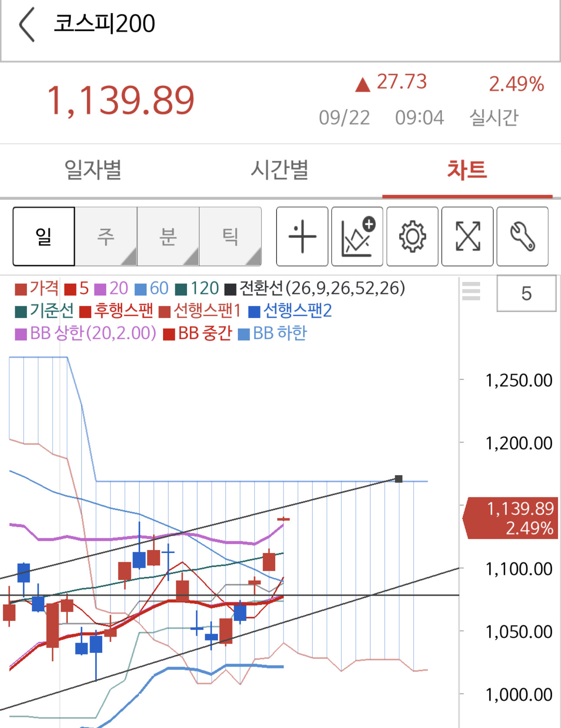The height and width of the screenshot is (728, 561).
Task: Expand the 주 weekly period dropdown
Action: [106, 236]
